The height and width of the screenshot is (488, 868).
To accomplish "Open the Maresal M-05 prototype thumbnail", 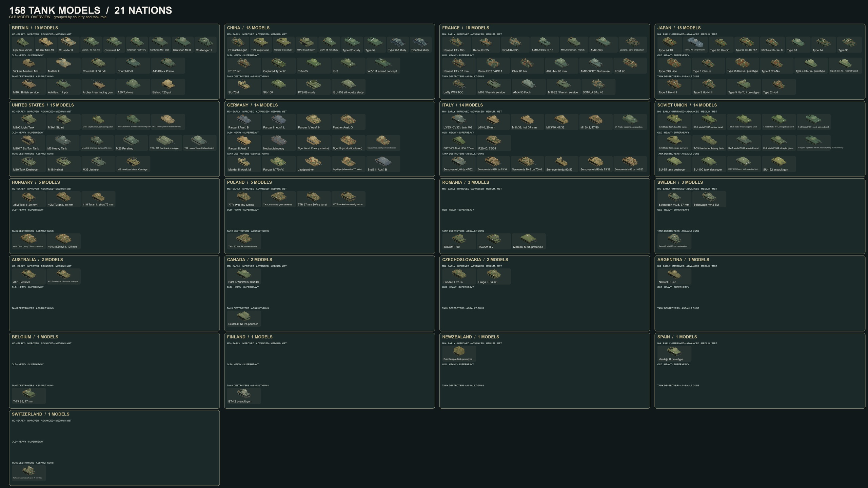I will click(529, 241).
